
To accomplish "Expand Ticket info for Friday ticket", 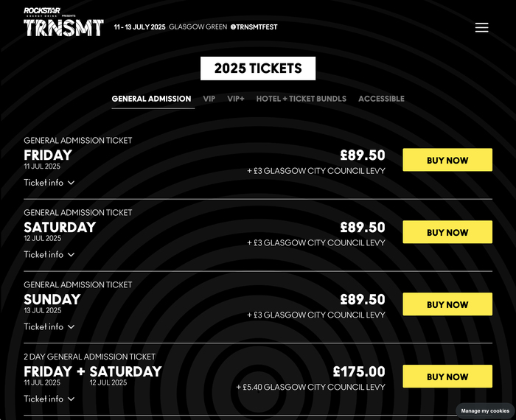I will pyautogui.click(x=49, y=183).
